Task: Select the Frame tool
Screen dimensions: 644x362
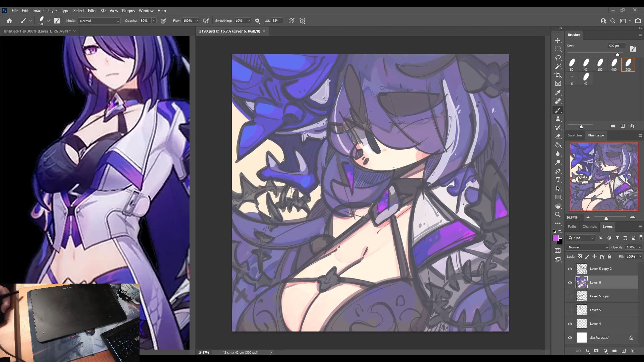Action: (558, 84)
